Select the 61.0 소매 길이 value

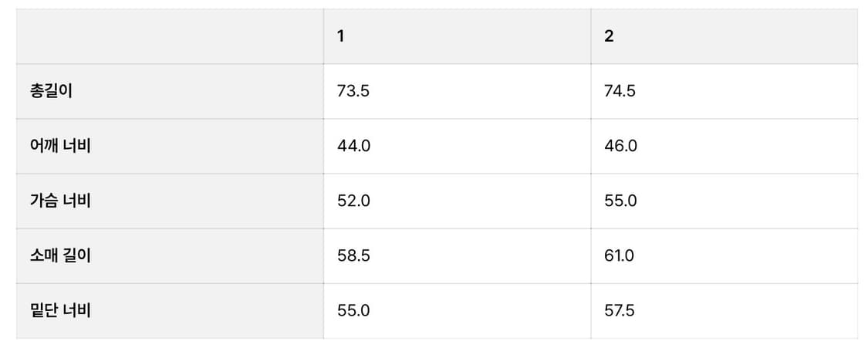point(620,255)
